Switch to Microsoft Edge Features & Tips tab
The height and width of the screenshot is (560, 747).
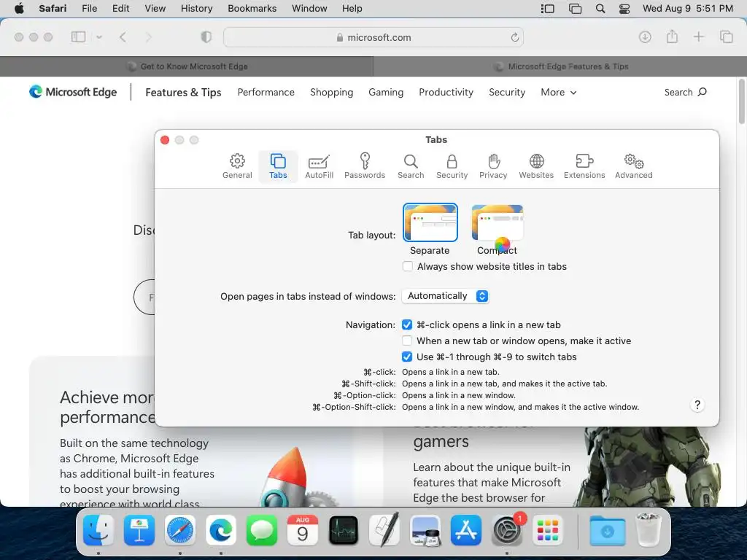pyautogui.click(x=560, y=66)
